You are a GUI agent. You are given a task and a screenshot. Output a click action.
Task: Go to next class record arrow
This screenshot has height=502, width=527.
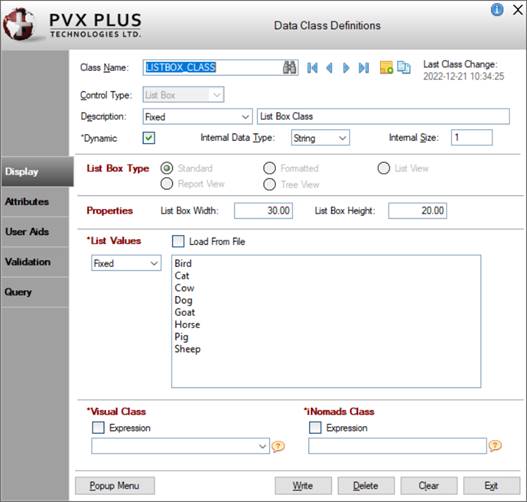(x=346, y=68)
